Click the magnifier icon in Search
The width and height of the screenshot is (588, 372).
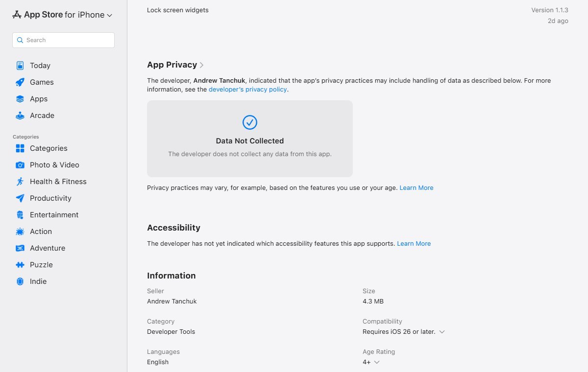tap(20, 40)
